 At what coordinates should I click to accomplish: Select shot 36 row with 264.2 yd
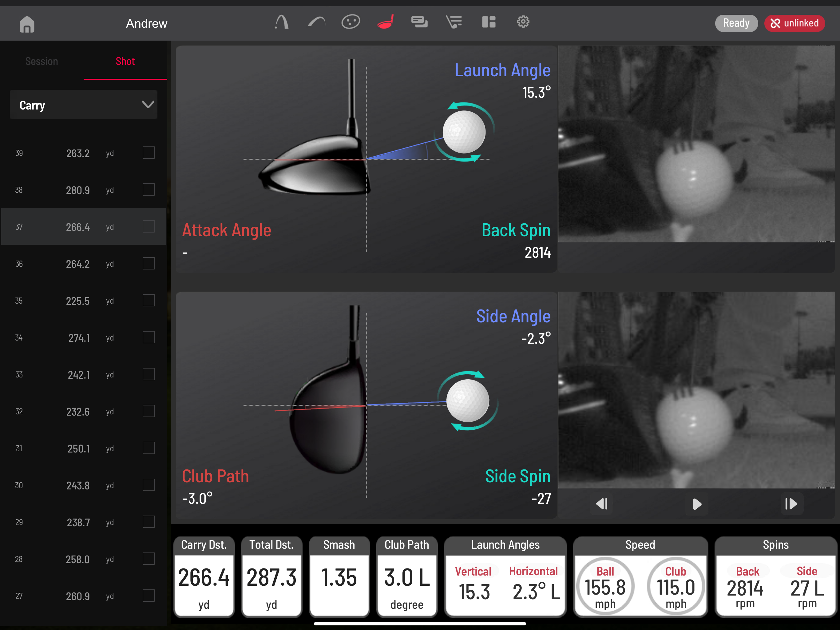point(78,264)
